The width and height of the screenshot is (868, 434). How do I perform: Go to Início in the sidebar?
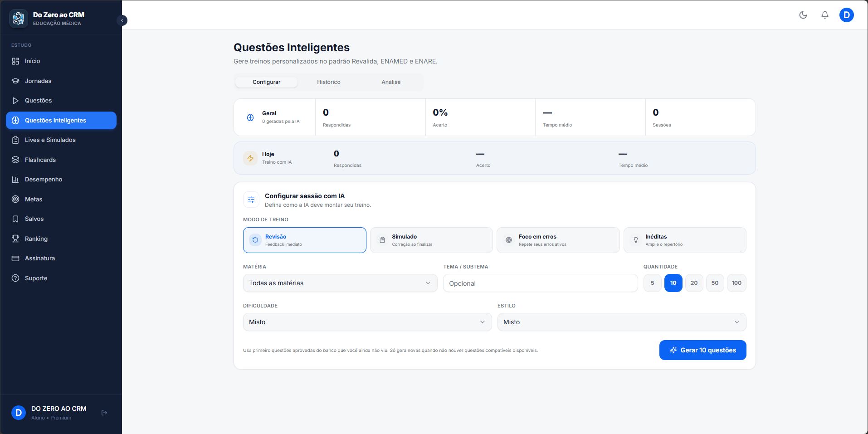click(x=61, y=61)
